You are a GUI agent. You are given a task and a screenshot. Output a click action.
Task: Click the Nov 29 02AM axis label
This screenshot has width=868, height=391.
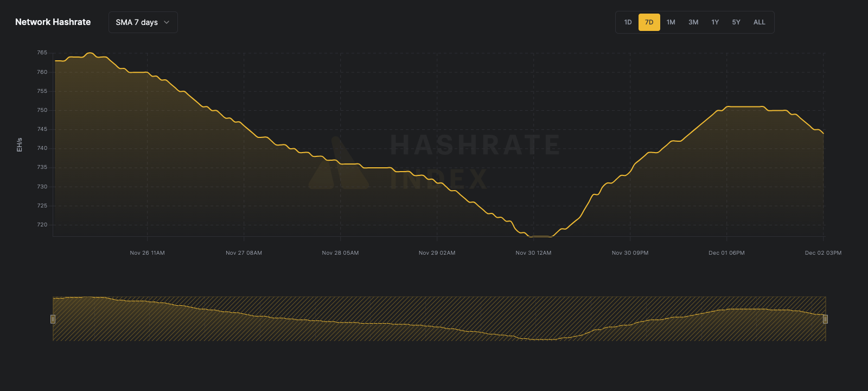(437, 253)
